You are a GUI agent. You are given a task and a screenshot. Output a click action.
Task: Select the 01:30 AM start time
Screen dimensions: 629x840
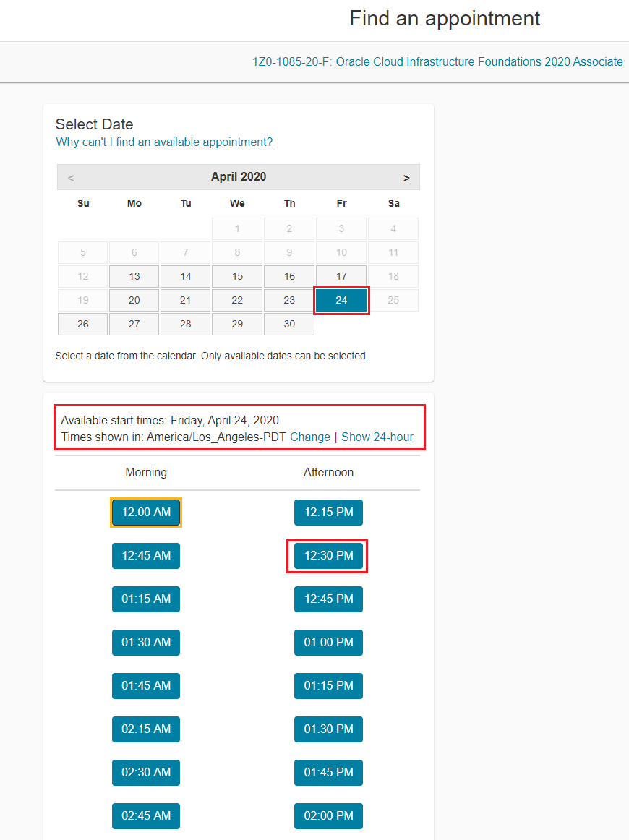pos(145,642)
